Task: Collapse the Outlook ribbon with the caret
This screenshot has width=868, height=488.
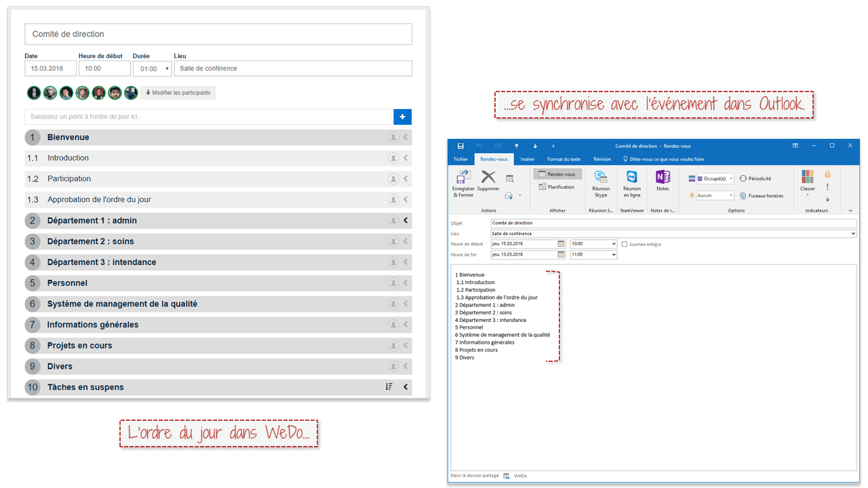Action: (851, 211)
